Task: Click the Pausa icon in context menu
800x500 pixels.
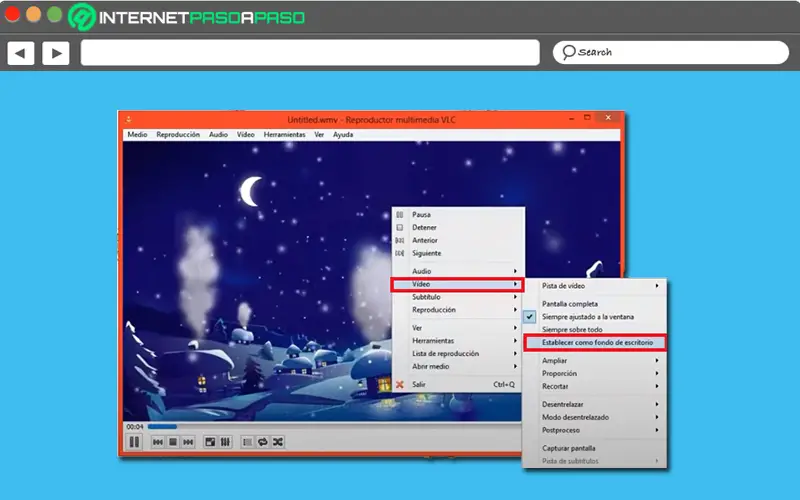Action: click(x=400, y=215)
